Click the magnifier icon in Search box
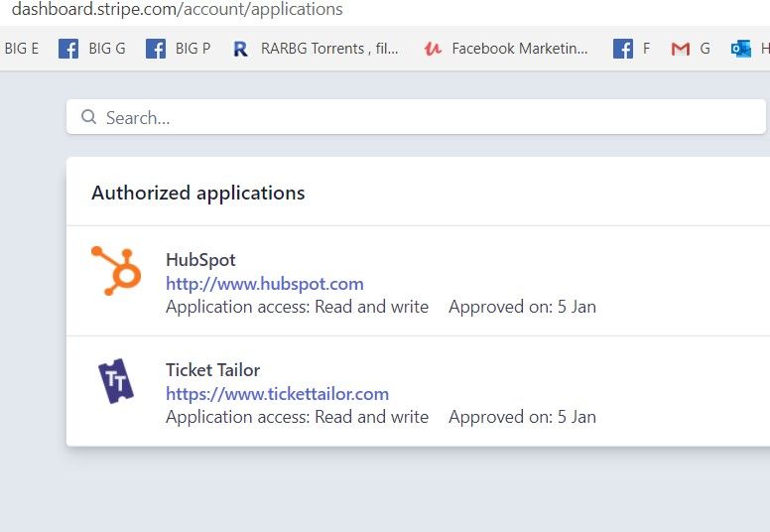Viewport: 770px width, 532px height. coord(88,117)
